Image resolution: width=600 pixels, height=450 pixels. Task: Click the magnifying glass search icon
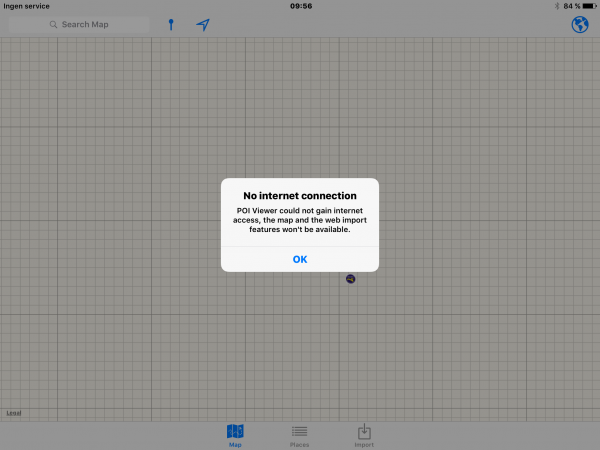coord(53,24)
